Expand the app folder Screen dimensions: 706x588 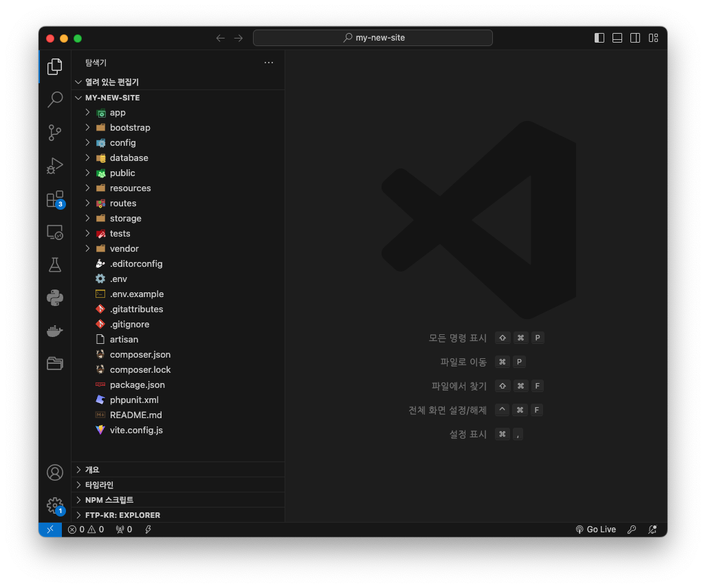179,113
